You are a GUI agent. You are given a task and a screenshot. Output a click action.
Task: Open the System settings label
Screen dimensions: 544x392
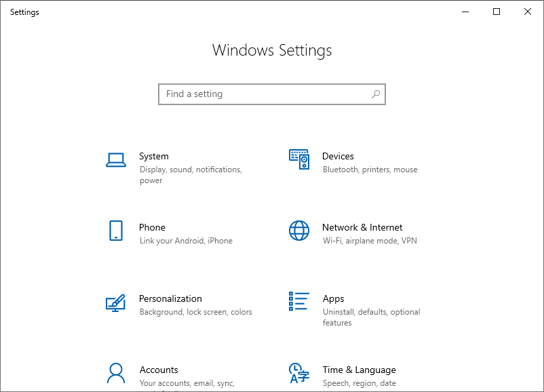(154, 157)
